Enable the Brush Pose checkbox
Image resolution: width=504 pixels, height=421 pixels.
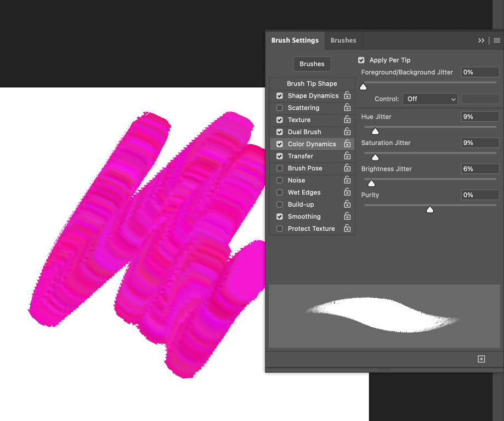pos(280,168)
